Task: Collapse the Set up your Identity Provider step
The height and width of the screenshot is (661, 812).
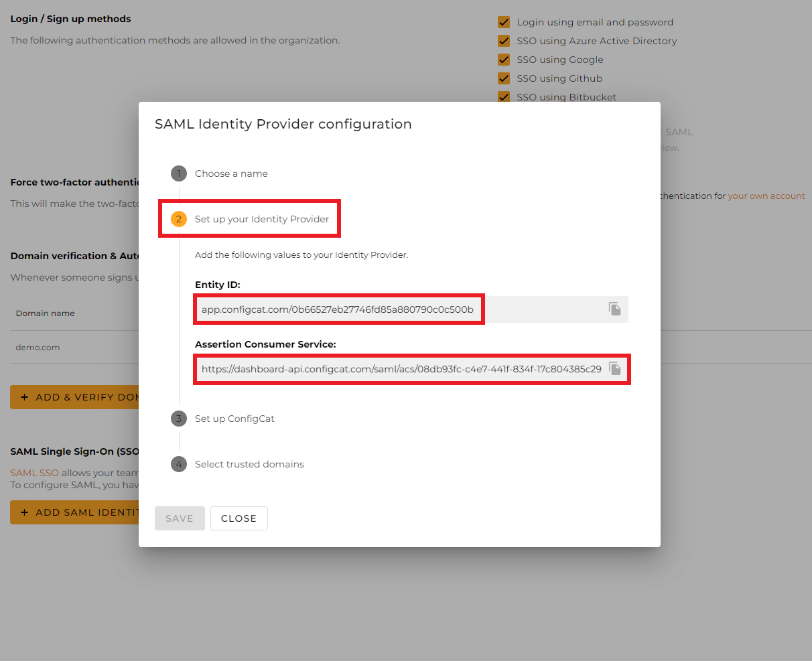Action: (262, 218)
